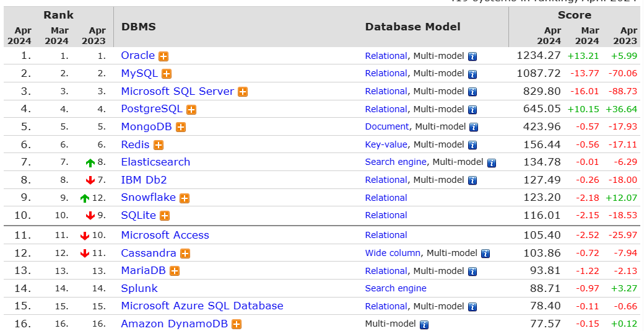Go to the PostgreSQL page
Image resolution: width=644 pixels, height=331 pixels.
pos(152,109)
